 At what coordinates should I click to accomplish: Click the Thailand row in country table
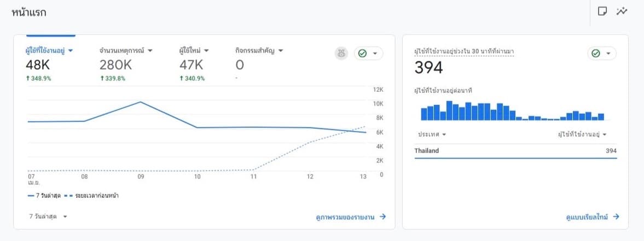tap(515, 151)
